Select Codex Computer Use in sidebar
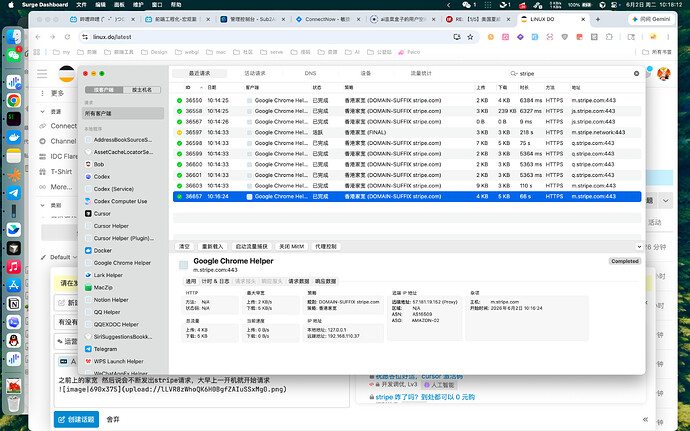Screen dimensions: 690x431 pos(120,201)
